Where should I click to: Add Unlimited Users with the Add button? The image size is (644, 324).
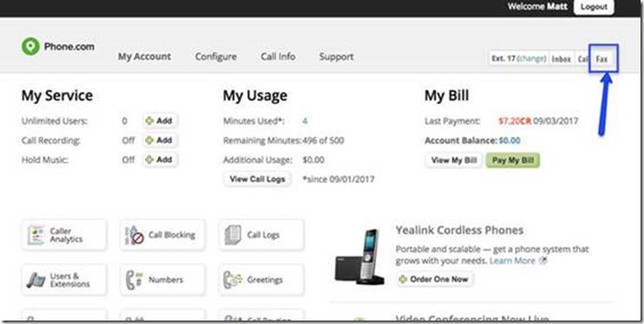pyautogui.click(x=160, y=121)
